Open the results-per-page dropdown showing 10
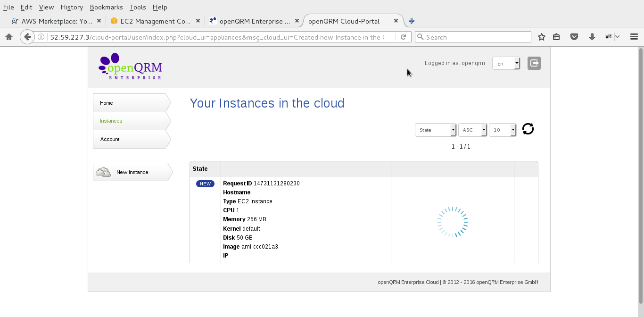Viewport: 644px width, 317px height. coord(503,130)
